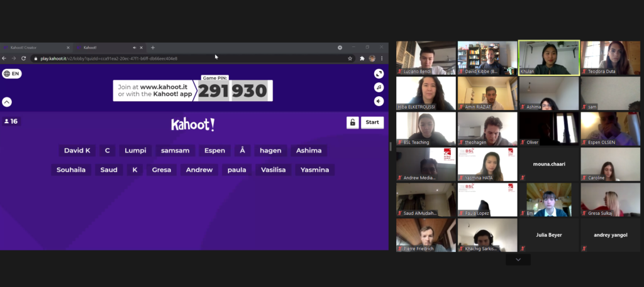Toggle the game lock padlock button
The height and width of the screenshot is (287, 644).
tap(352, 122)
